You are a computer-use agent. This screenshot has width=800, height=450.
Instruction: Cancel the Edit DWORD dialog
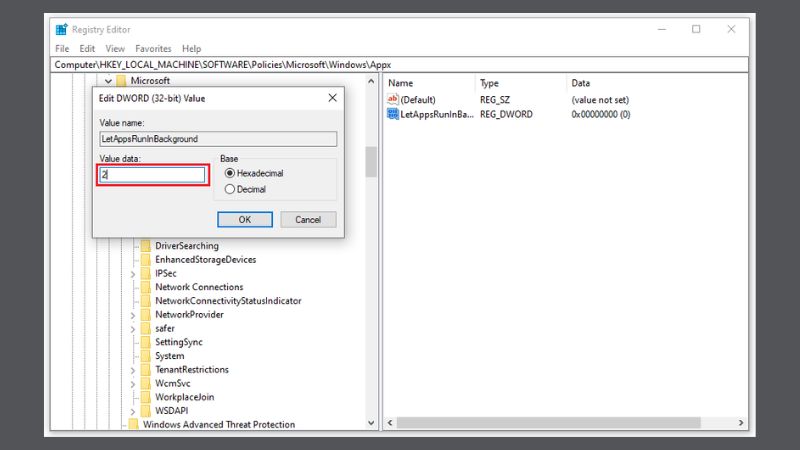click(308, 220)
